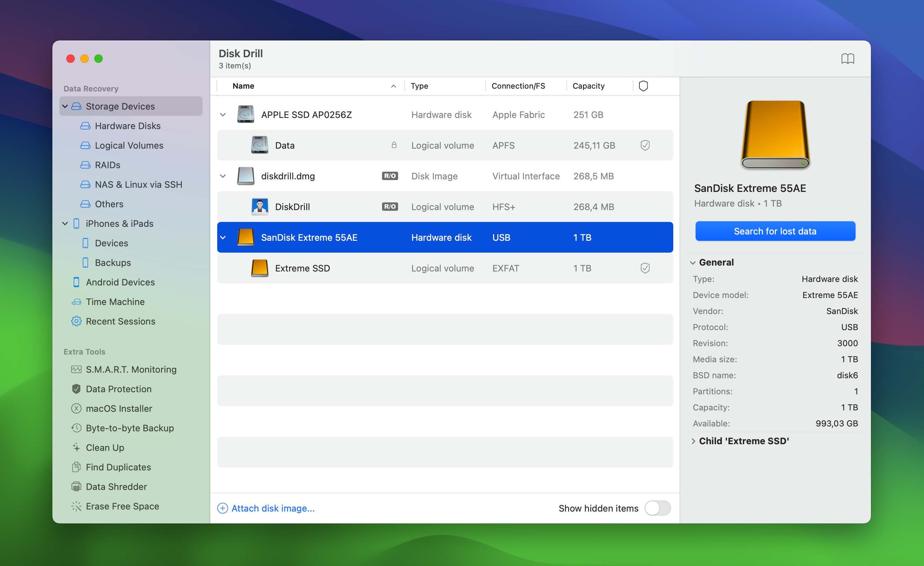Expand the Child 'Extreme SSD' section
This screenshot has height=566, width=924.
[693, 441]
